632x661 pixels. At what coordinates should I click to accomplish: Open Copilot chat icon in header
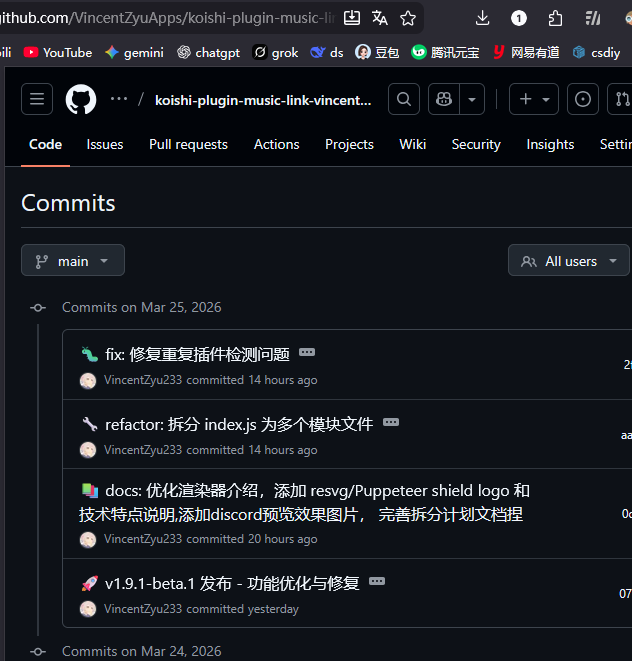point(444,99)
